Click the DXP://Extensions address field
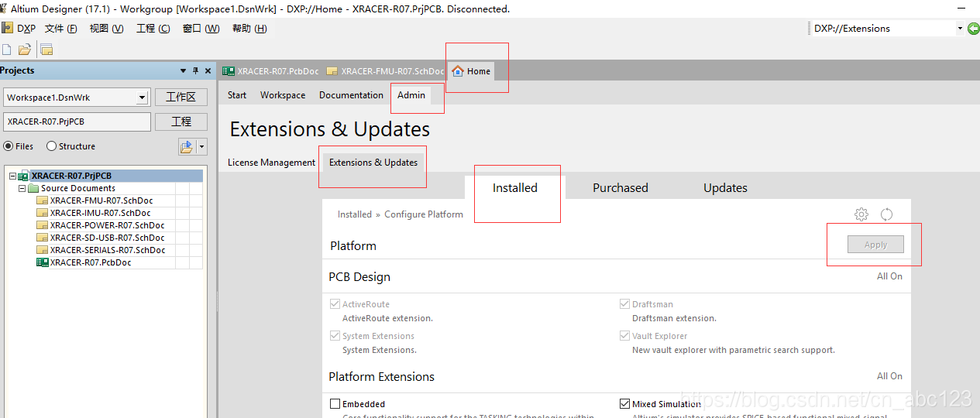This screenshot has width=980, height=418. [x=882, y=29]
